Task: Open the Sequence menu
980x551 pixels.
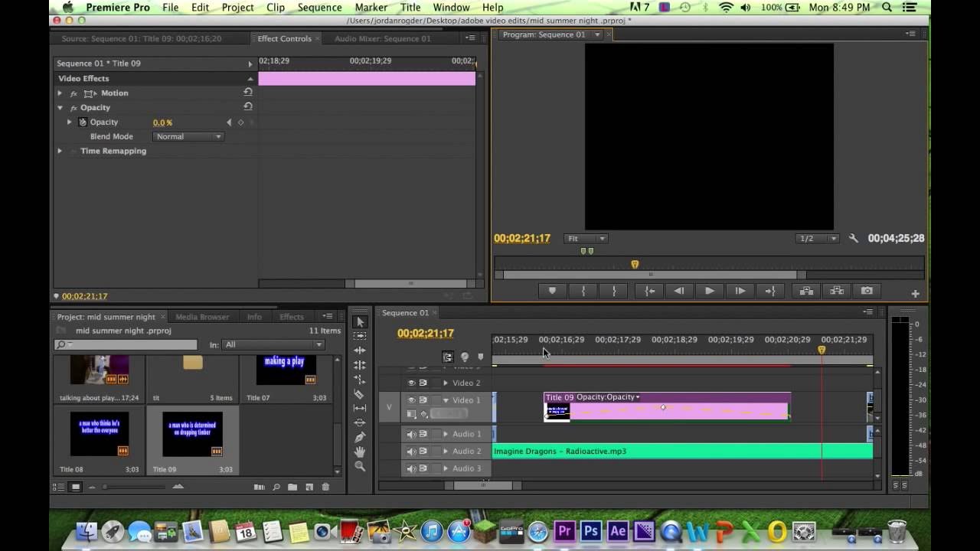Action: pyautogui.click(x=319, y=8)
